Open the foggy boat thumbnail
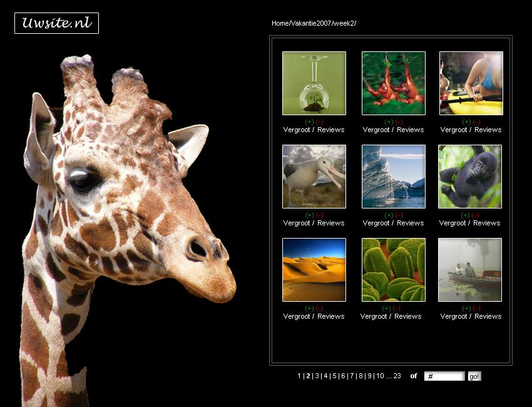The width and height of the screenshot is (532, 407). point(470,270)
